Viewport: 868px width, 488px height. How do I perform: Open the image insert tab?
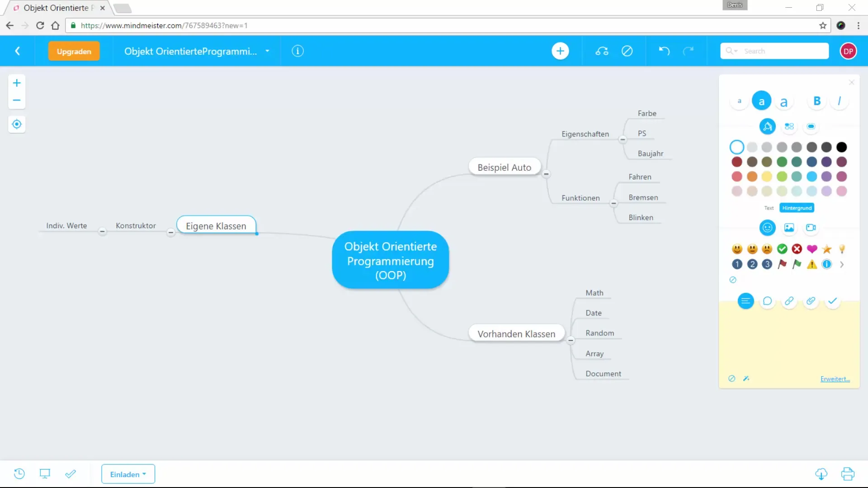[789, 228]
